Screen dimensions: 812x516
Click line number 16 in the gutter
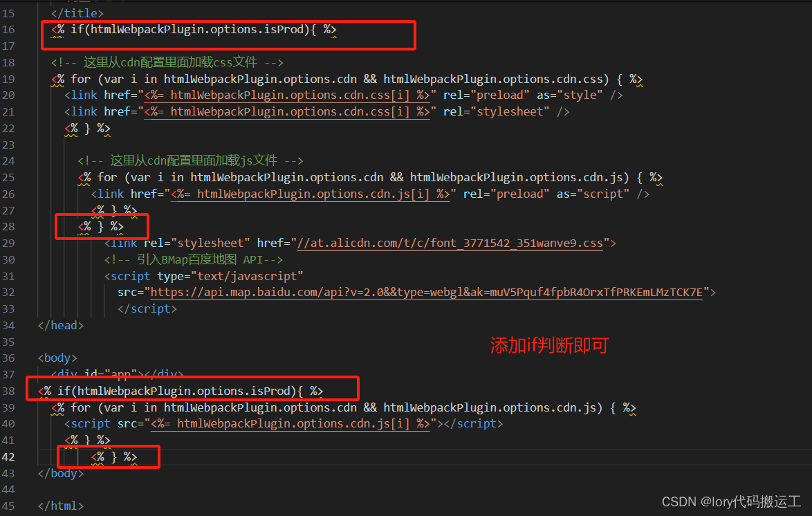point(8,30)
